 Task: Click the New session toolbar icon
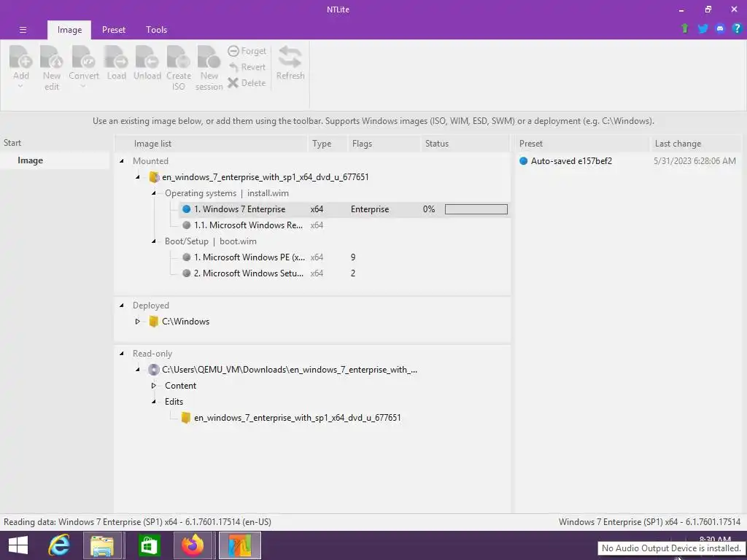pyautogui.click(x=209, y=57)
